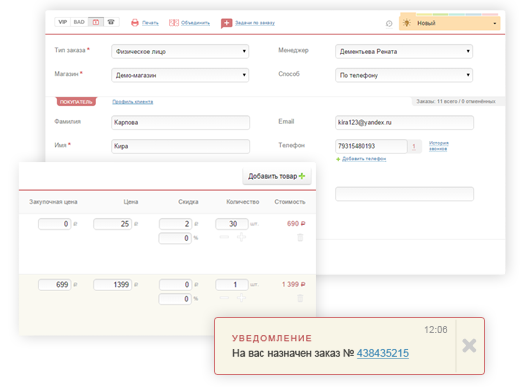The image size is (524, 387).
Task: Toggle the VIP customer tag
Action: coord(62,22)
